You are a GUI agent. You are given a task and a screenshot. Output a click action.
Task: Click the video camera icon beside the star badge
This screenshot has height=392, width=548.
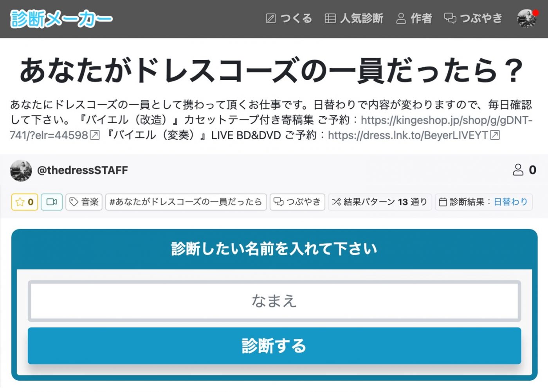[51, 202]
